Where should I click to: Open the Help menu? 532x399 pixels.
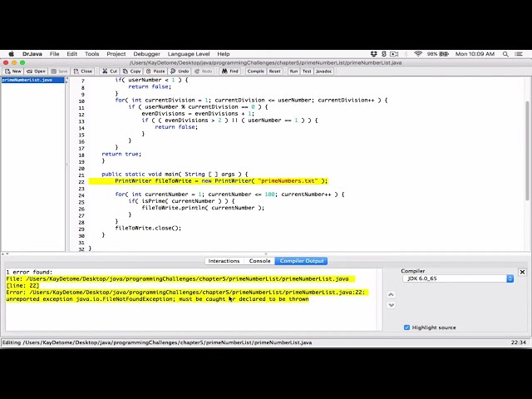click(x=224, y=54)
